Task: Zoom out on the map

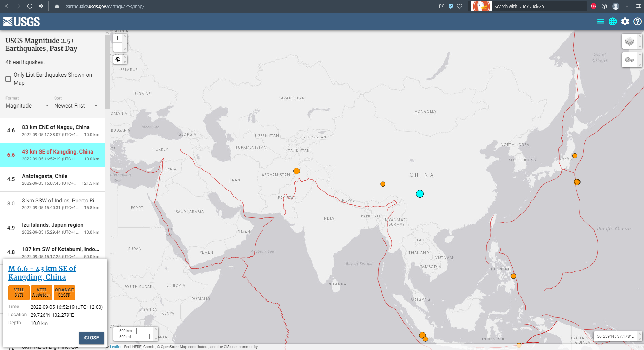Action: point(118,47)
